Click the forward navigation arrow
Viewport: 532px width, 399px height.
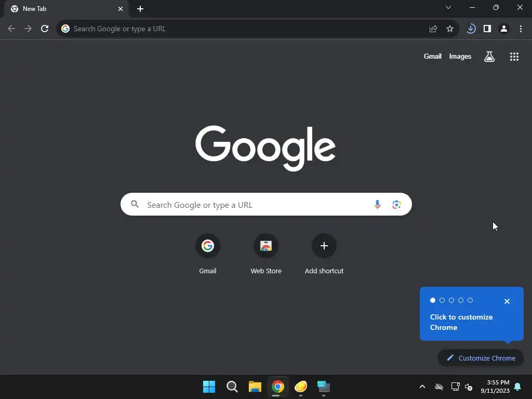[28, 29]
